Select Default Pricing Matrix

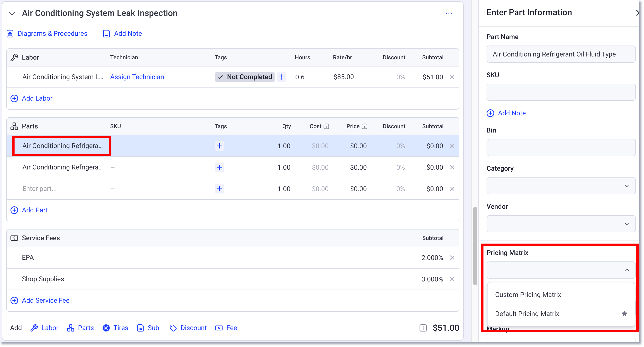527,314
